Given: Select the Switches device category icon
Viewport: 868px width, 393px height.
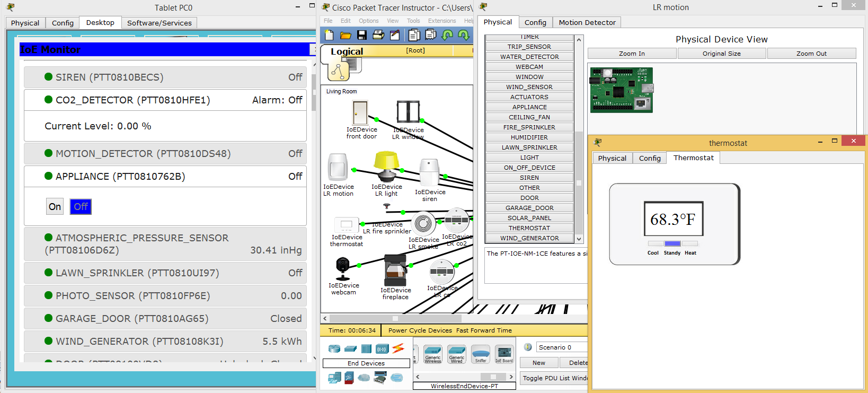Looking at the screenshot, I should pyautogui.click(x=350, y=348).
